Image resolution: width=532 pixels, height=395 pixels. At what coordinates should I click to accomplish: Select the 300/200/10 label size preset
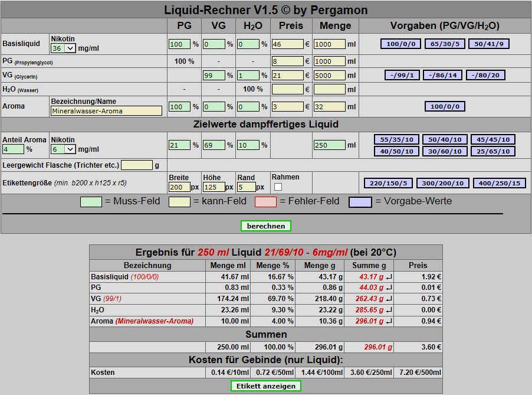pos(442,183)
